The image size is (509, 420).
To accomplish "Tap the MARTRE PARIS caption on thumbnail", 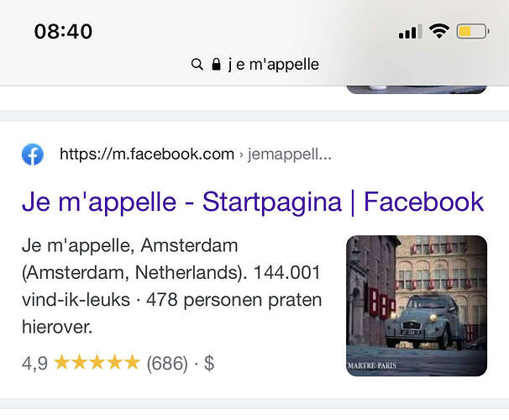I will pos(372,365).
